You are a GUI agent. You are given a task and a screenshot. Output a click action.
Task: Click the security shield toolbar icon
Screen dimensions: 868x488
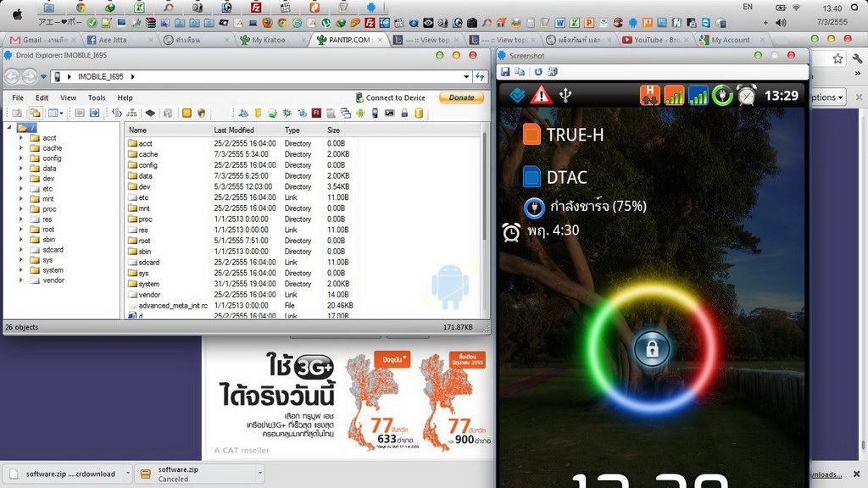pyautogui.click(x=202, y=113)
